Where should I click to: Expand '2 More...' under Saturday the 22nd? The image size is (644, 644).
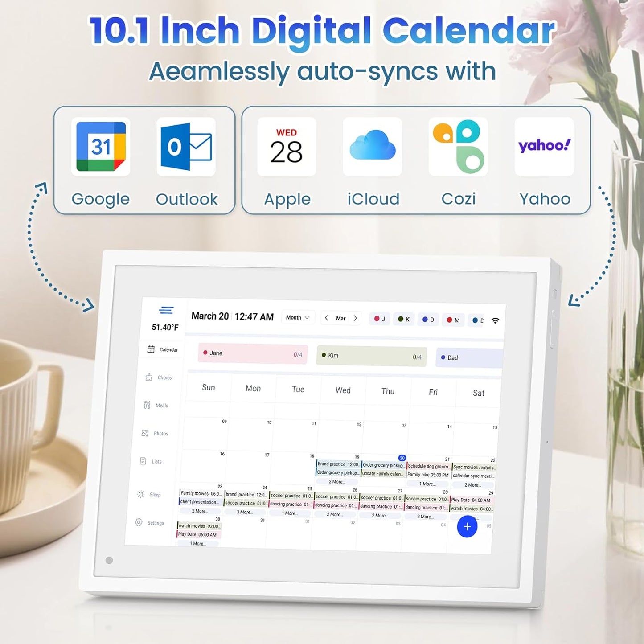473,485
